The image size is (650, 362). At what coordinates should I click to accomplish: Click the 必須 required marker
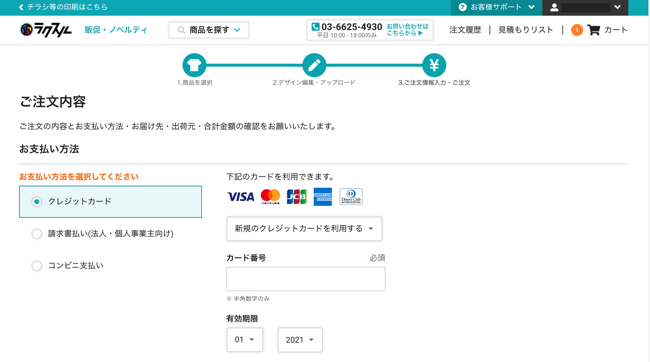(x=377, y=258)
